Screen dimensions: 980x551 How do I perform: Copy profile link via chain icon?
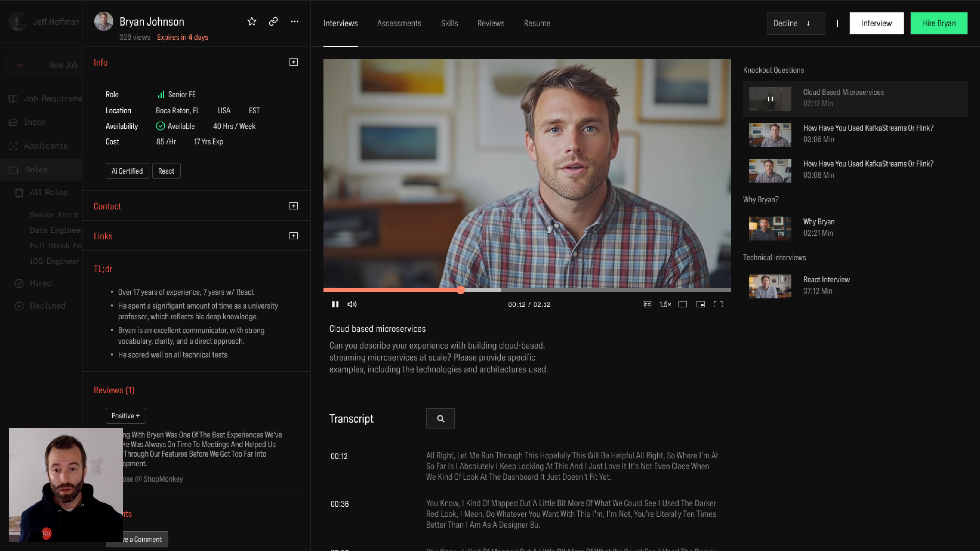pos(273,22)
